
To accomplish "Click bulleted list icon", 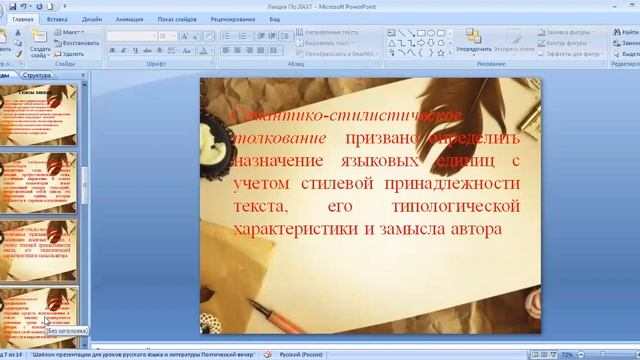I will pos(227,36).
